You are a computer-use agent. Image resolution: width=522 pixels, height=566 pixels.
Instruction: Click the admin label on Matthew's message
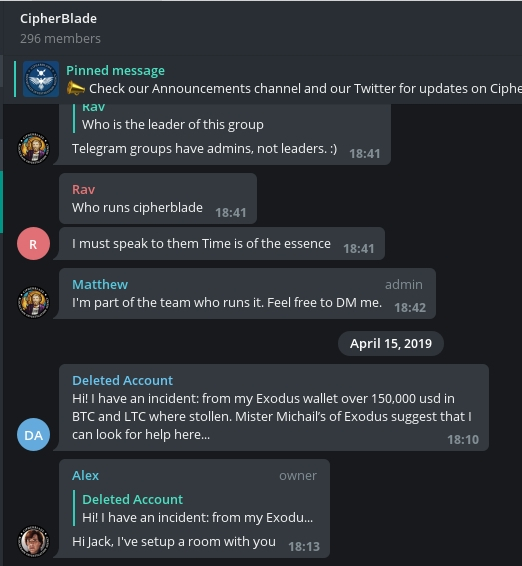(x=404, y=284)
